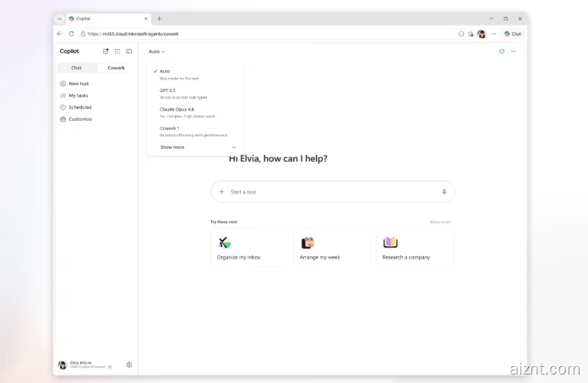This screenshot has width=588, height=383.
Task: Open browser settings ellipsis menu
Action: coord(494,34)
